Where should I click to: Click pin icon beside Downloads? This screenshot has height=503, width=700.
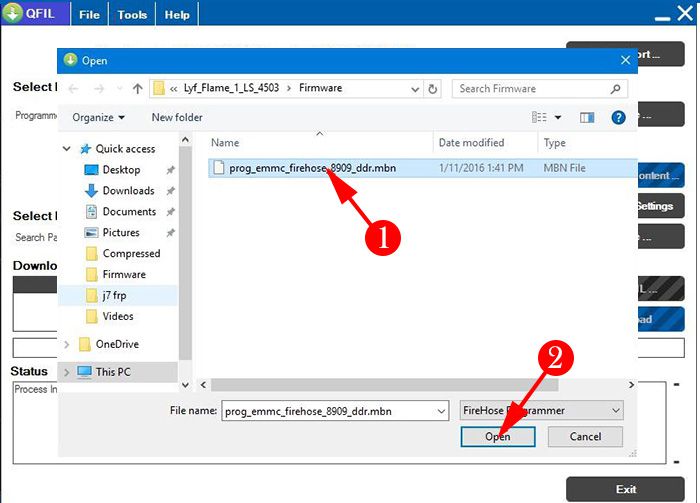170,191
